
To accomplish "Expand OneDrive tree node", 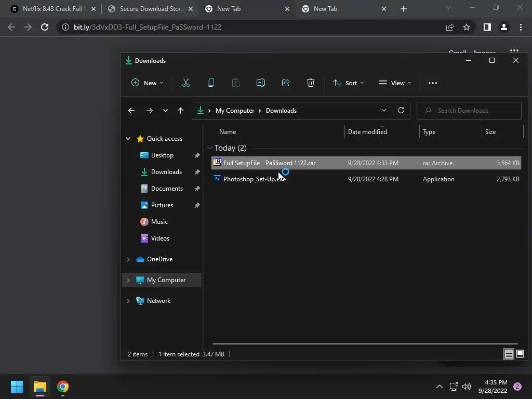I will (x=128, y=259).
